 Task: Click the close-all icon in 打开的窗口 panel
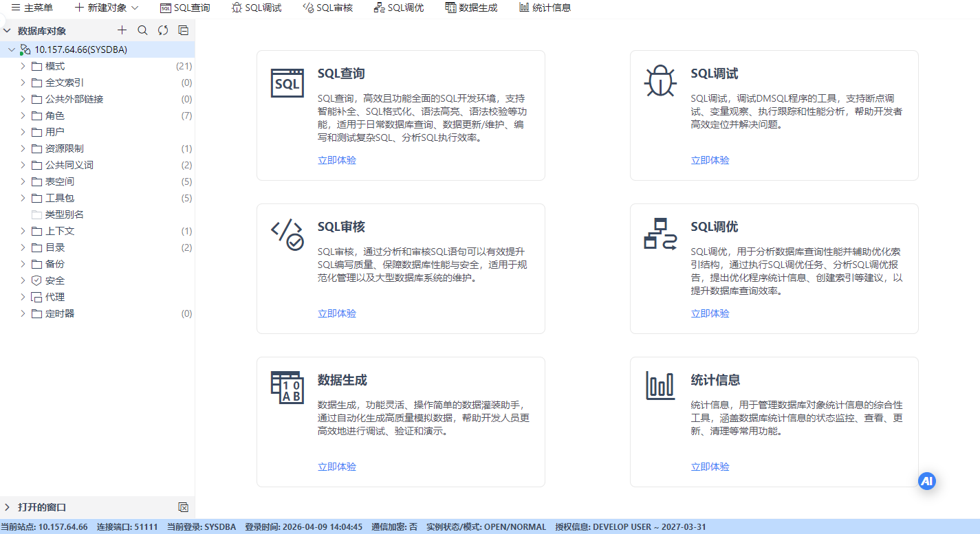[x=183, y=507]
